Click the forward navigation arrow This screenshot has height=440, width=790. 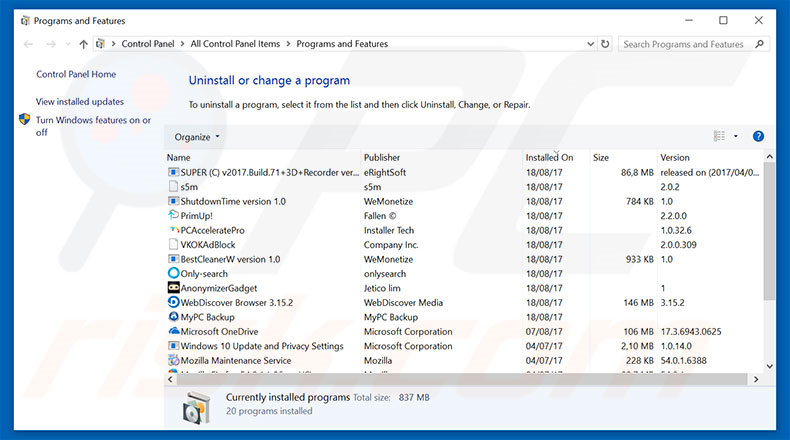click(51, 44)
